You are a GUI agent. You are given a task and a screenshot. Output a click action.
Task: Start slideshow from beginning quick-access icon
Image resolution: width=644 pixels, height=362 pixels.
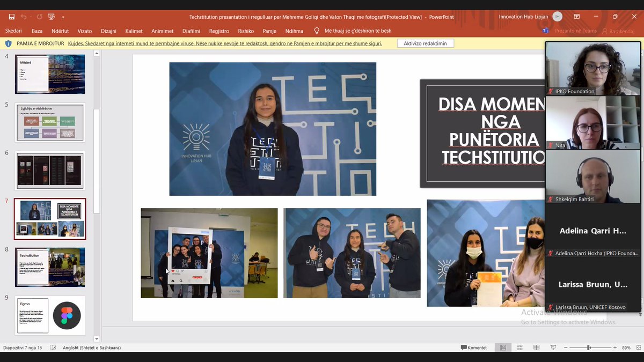[52, 17]
